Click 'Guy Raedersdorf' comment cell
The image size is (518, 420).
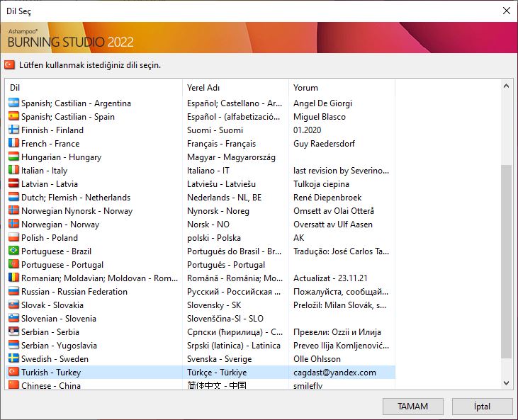point(324,144)
